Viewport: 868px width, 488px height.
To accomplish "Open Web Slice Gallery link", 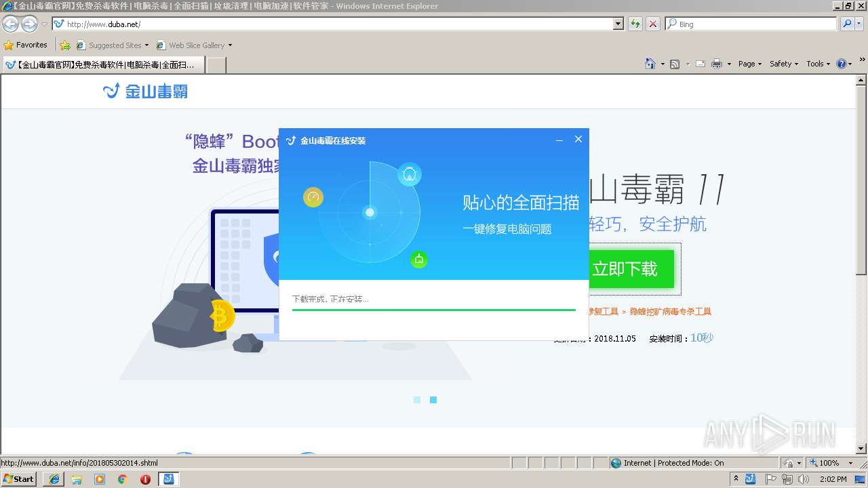I will (191, 45).
